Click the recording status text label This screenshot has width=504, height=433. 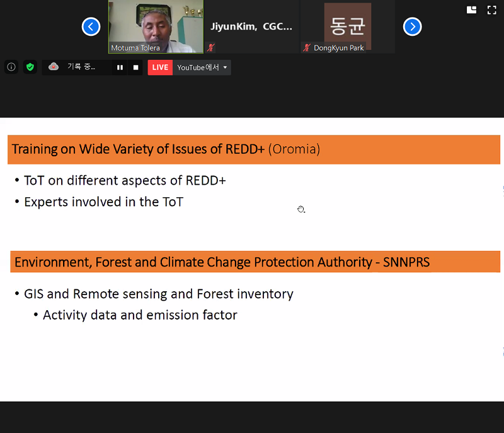pos(81,67)
